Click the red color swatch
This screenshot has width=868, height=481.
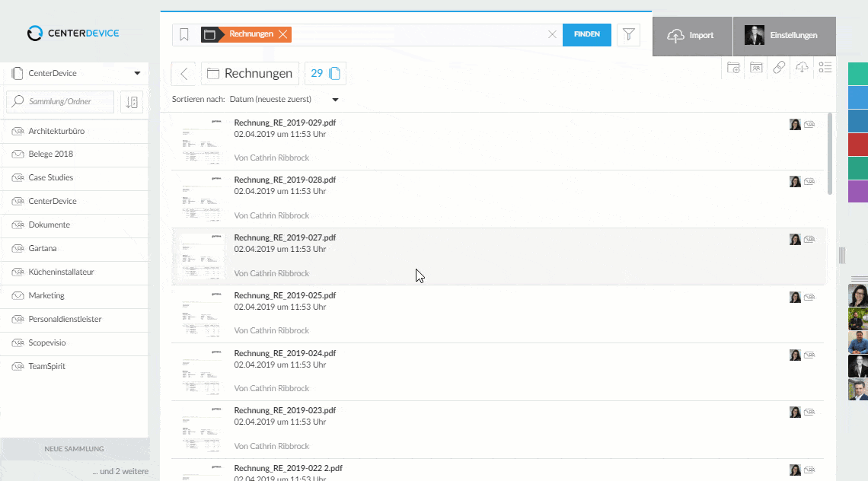pyautogui.click(x=858, y=144)
